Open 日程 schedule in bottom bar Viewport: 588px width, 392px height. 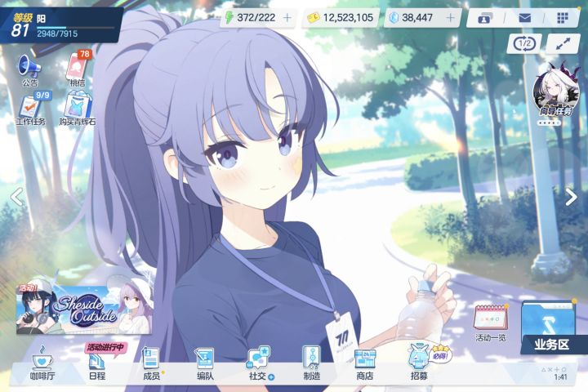coord(97,367)
